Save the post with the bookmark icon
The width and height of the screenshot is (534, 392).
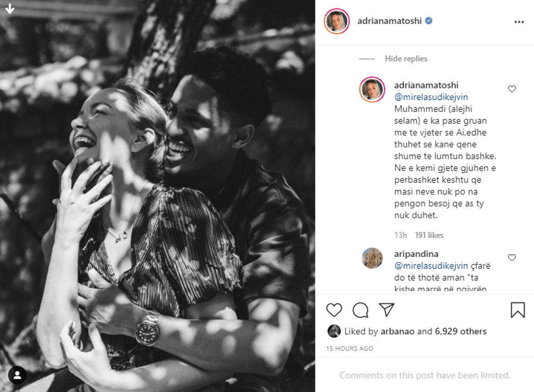coord(517,310)
